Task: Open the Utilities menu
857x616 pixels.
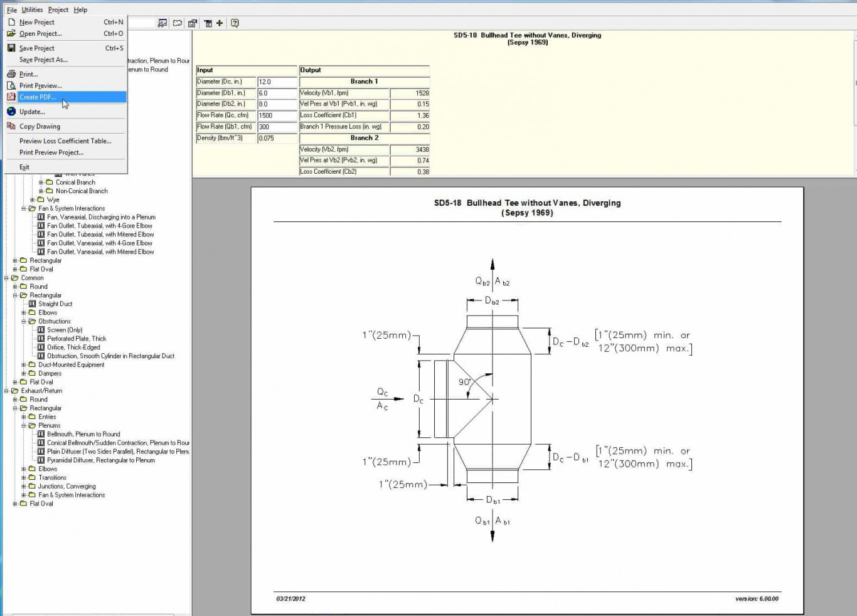Action: tap(32, 10)
